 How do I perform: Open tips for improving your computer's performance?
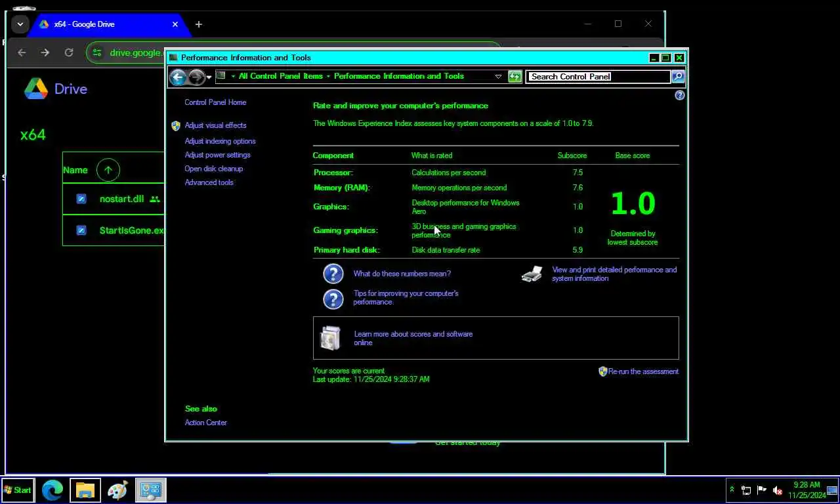pos(406,298)
